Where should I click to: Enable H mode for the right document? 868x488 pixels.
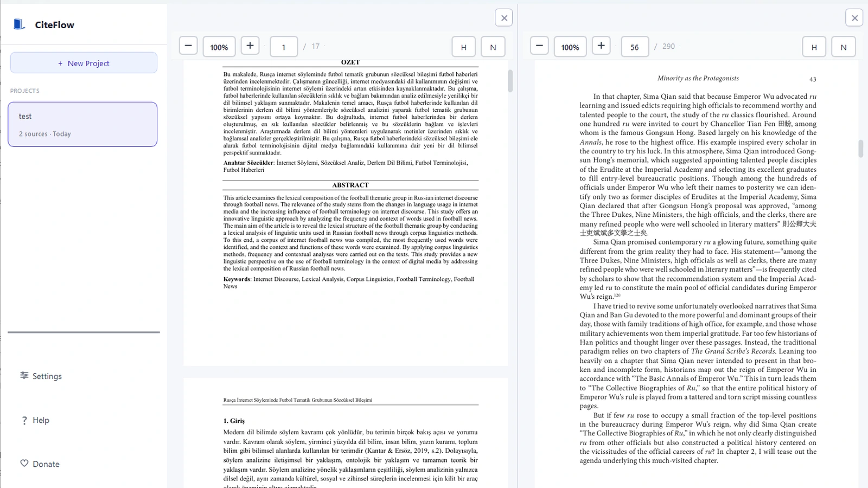click(814, 47)
